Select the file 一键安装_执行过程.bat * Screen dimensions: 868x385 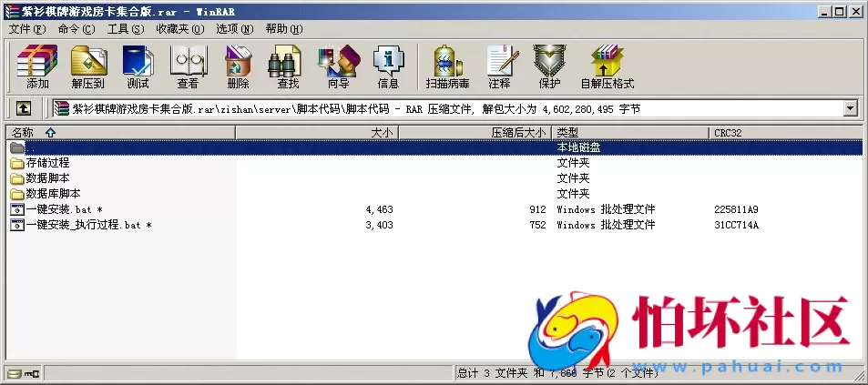[x=88, y=225]
